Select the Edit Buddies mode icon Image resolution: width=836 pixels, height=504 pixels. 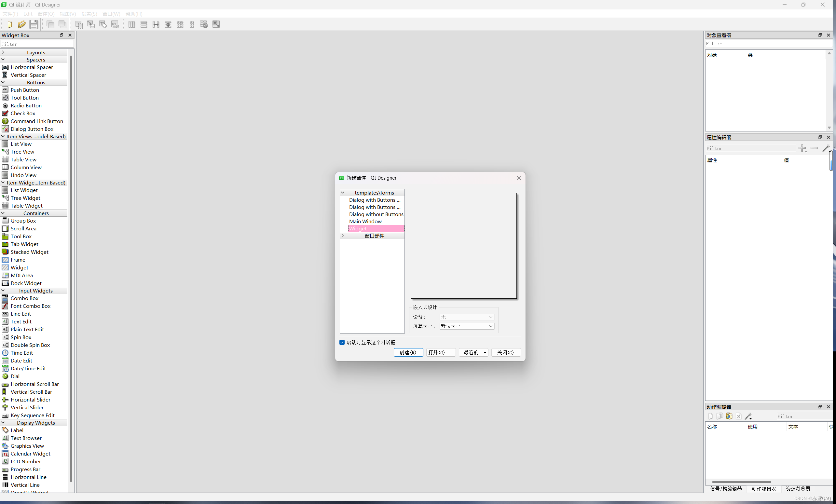pyautogui.click(x=103, y=24)
